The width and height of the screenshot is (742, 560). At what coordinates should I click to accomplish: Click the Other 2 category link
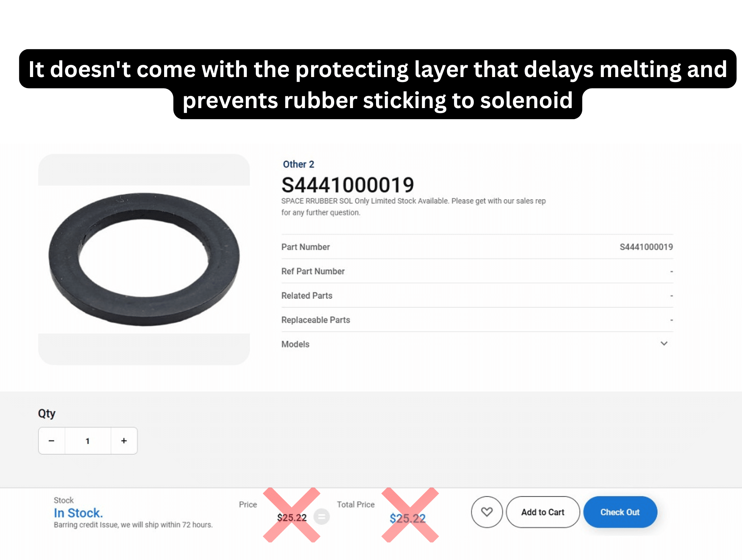[298, 164]
